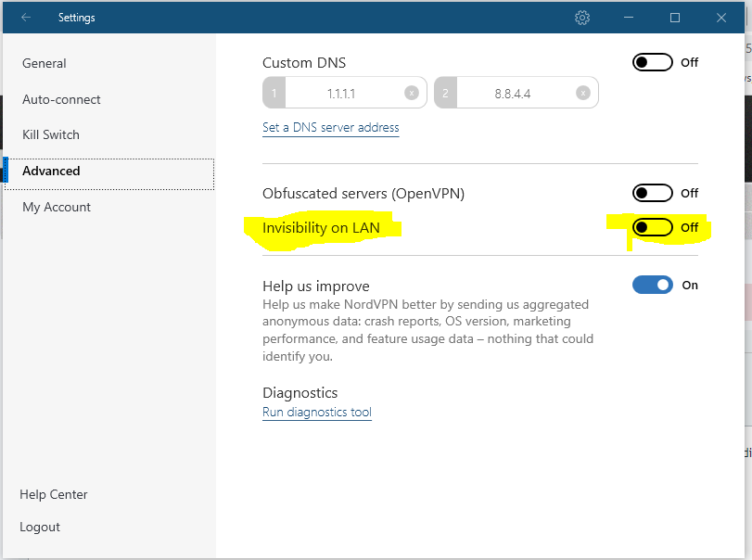Select the Advanced section

pyautogui.click(x=109, y=173)
